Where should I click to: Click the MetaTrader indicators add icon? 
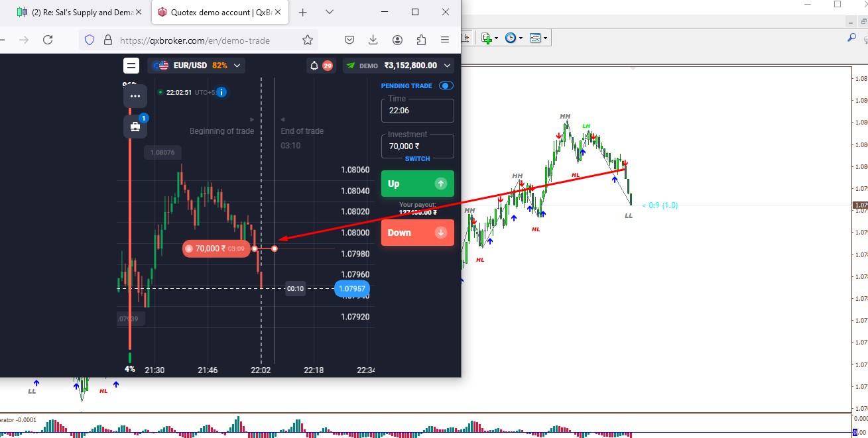489,38
